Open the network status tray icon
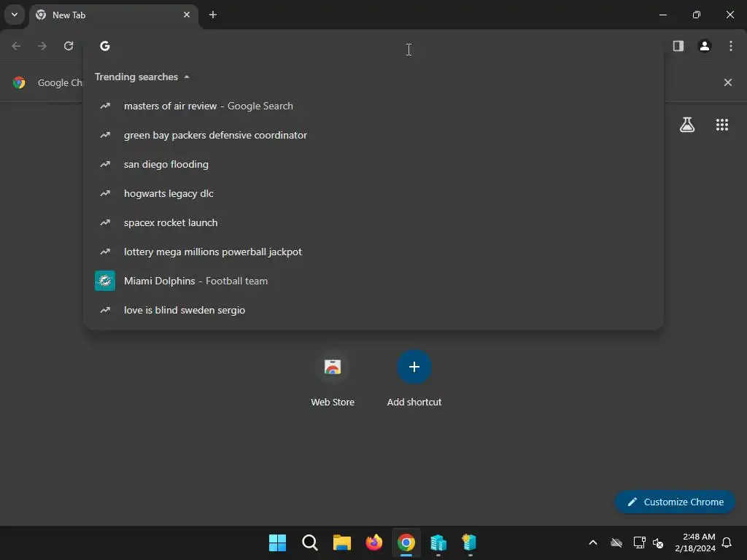Image resolution: width=747 pixels, height=560 pixels. point(639,542)
